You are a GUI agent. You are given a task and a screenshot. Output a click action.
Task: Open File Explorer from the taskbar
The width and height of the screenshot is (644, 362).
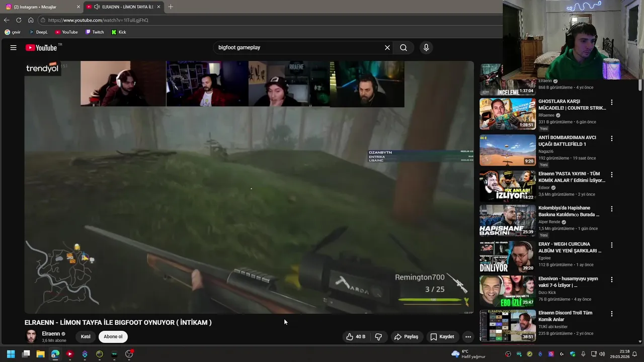tap(41, 354)
